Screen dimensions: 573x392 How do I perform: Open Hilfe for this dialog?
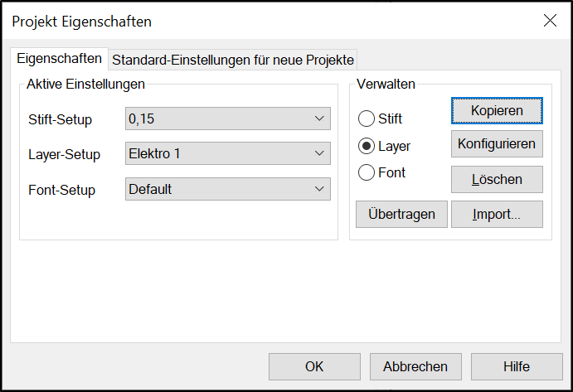pos(517,366)
